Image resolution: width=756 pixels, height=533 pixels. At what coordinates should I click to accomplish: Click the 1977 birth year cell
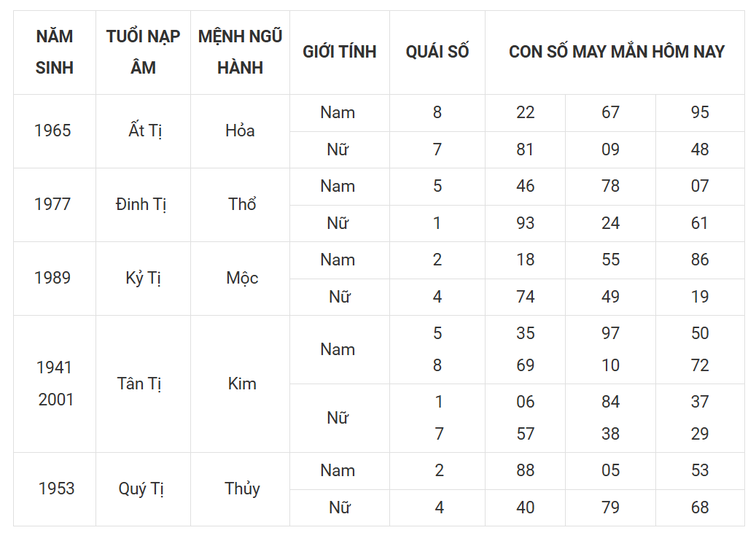pos(55,205)
